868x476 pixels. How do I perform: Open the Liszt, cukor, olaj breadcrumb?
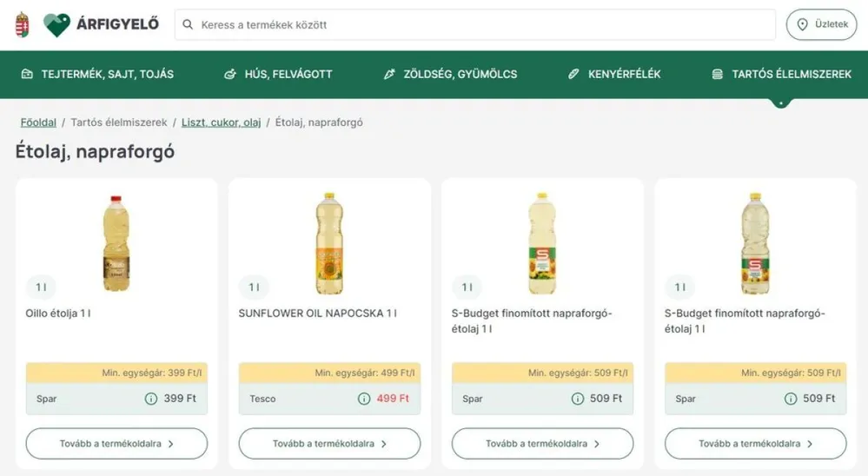pos(221,122)
